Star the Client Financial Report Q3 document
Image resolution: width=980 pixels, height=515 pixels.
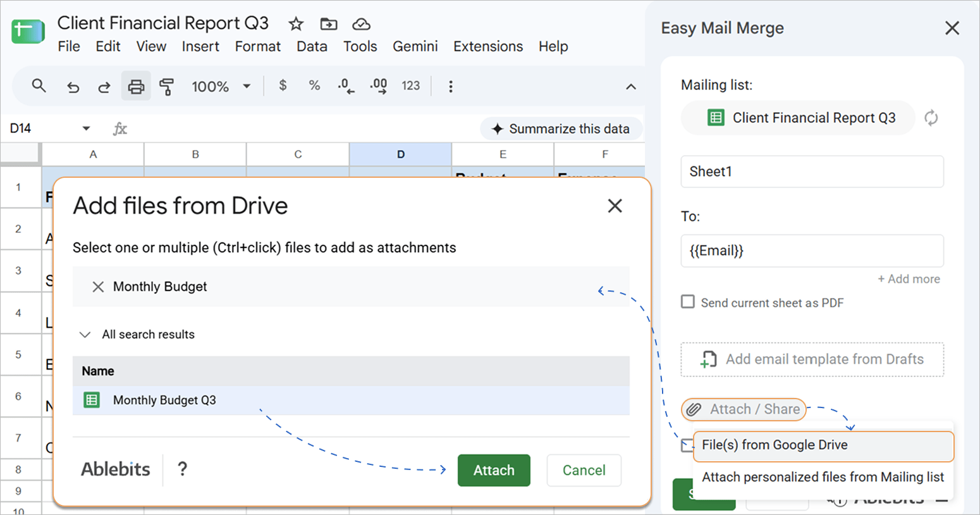click(296, 24)
